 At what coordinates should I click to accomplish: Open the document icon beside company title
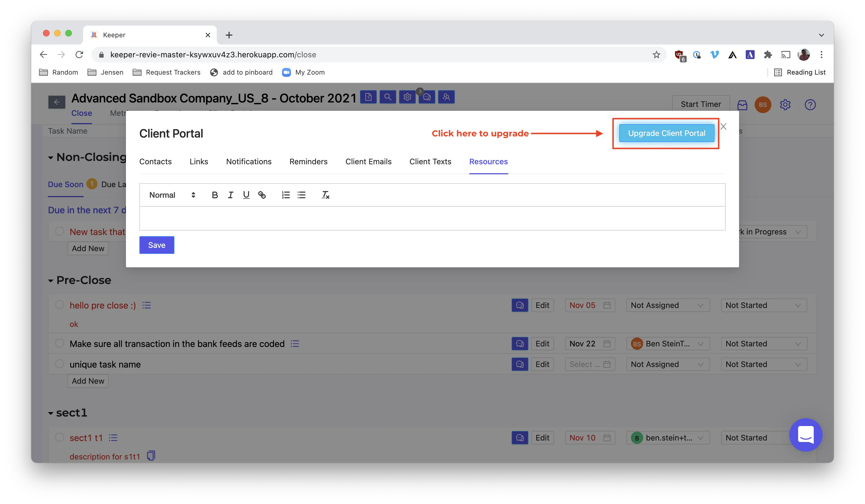point(368,97)
